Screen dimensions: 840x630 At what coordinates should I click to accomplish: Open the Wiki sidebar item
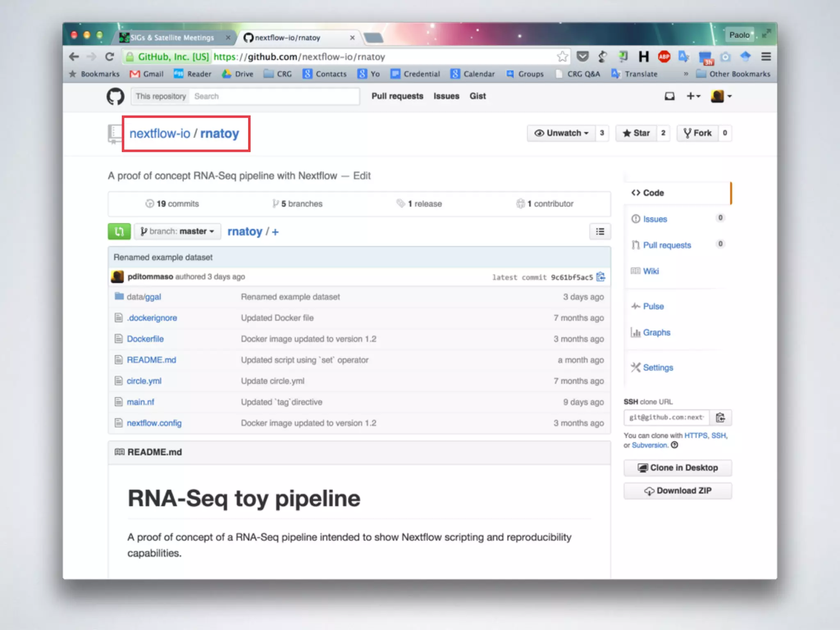coord(651,271)
